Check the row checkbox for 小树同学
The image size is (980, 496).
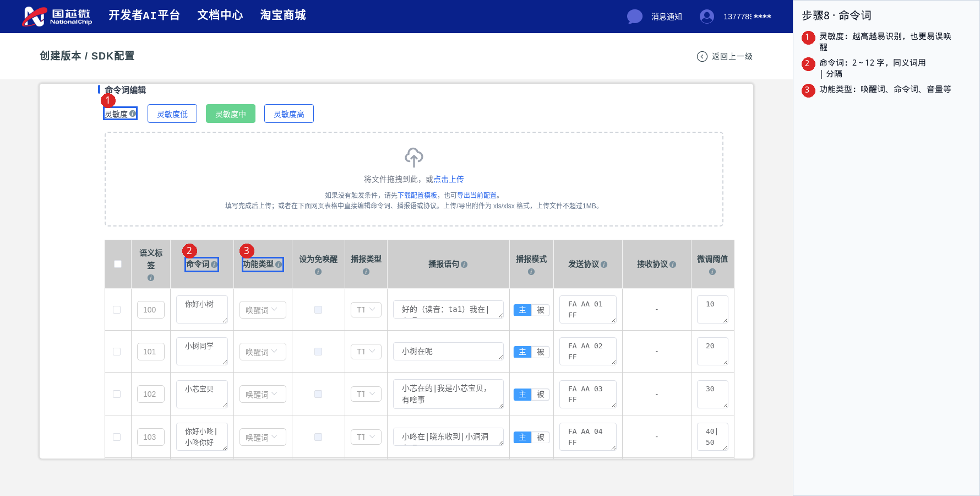click(117, 352)
